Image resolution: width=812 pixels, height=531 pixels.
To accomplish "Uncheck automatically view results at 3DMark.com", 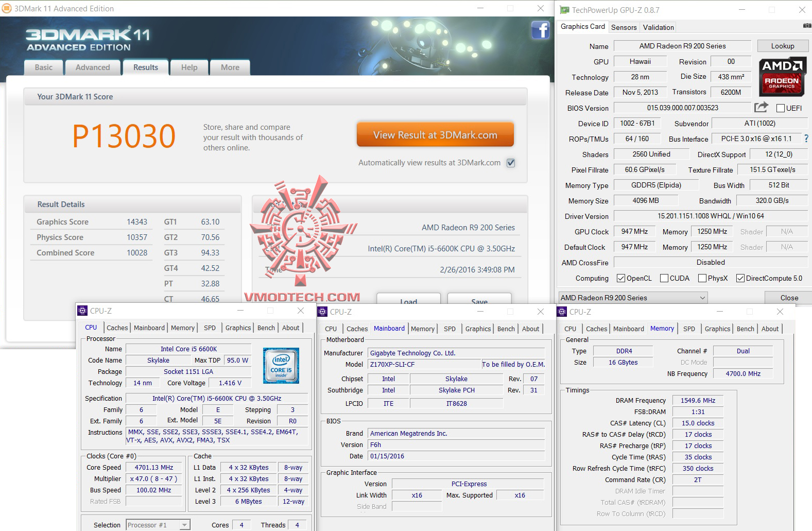I will pyautogui.click(x=511, y=163).
